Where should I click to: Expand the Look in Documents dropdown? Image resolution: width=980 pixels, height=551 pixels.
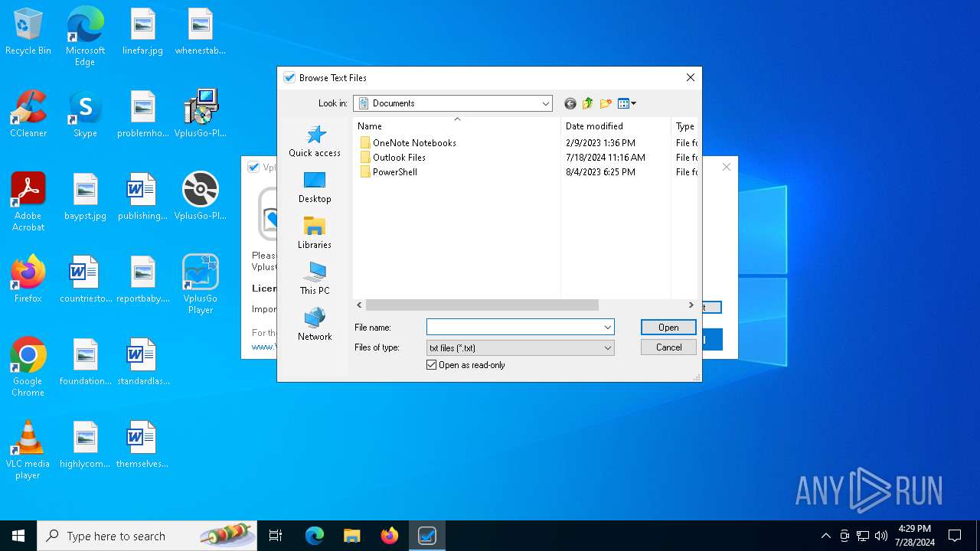[x=545, y=103]
